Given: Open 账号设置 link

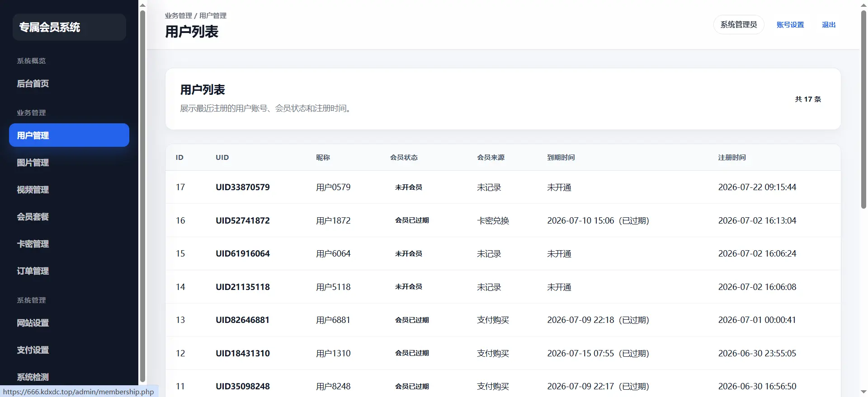Looking at the screenshot, I should 790,25.
